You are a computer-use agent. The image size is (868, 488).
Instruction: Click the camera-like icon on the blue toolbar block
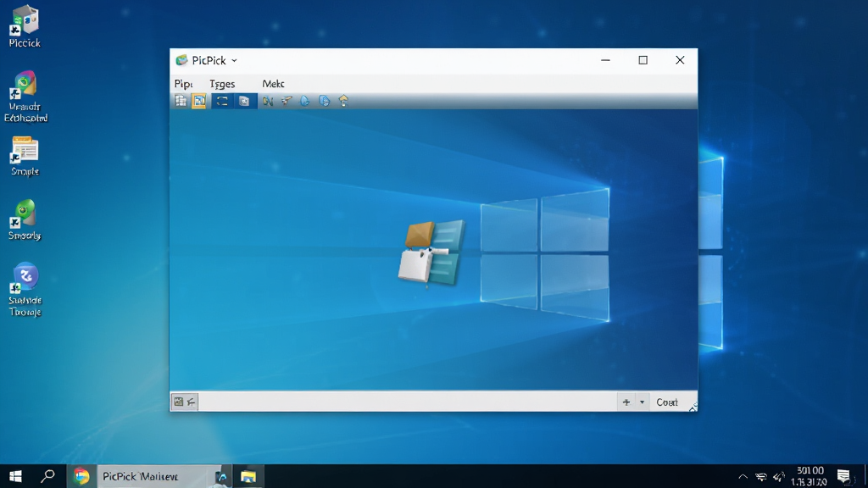coord(244,101)
